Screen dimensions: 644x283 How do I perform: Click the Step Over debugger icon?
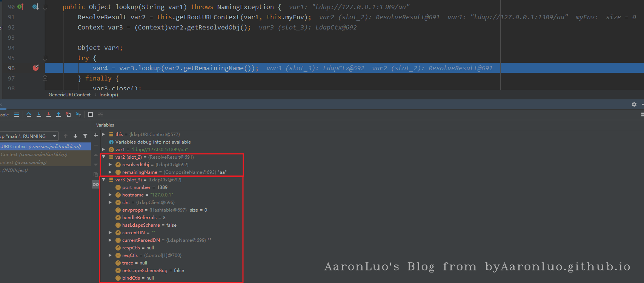(29, 114)
